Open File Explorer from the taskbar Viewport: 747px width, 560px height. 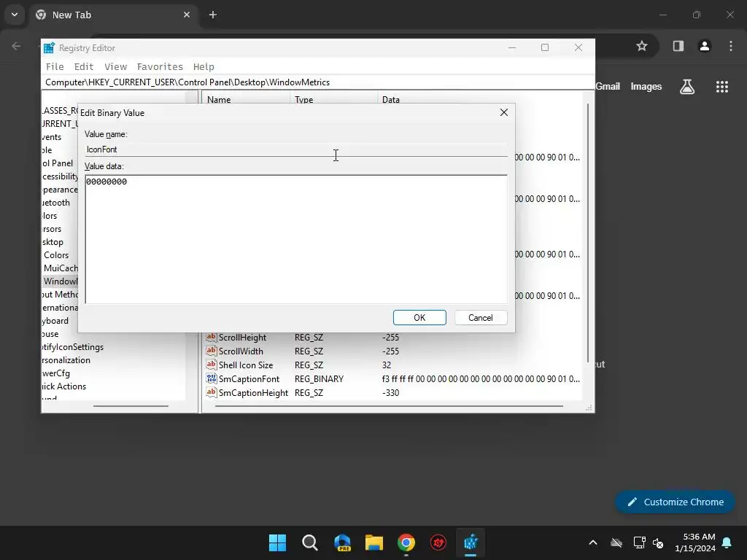click(374, 542)
